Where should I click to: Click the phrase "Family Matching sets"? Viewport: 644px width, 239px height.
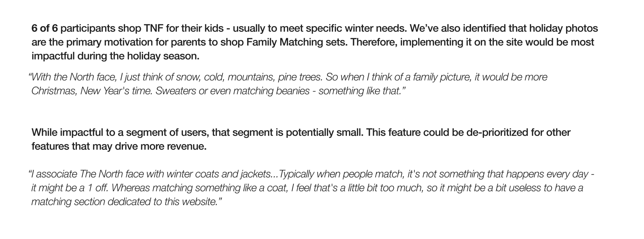[x=297, y=42]
